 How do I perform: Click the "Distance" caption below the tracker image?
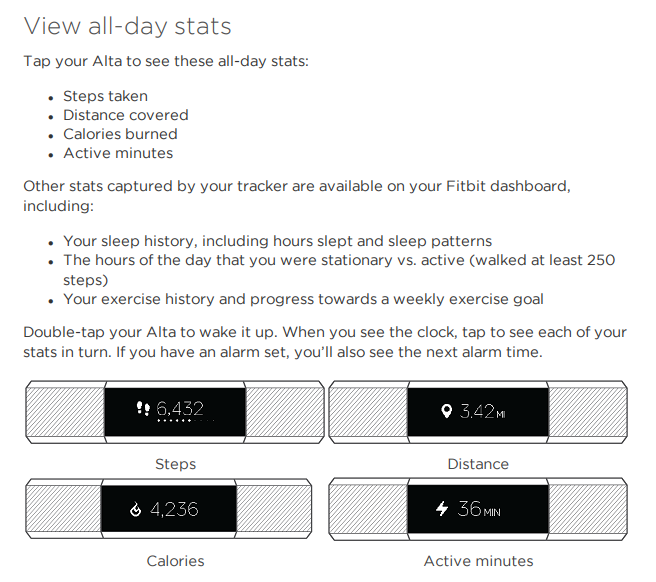click(478, 464)
